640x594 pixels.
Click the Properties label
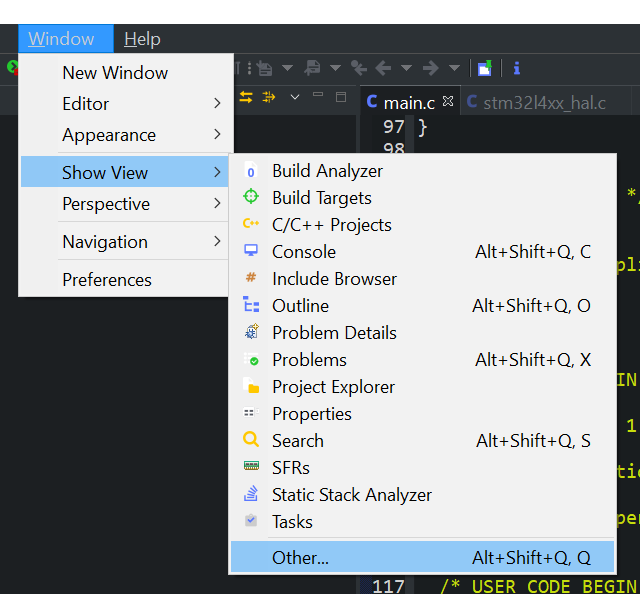[312, 414]
